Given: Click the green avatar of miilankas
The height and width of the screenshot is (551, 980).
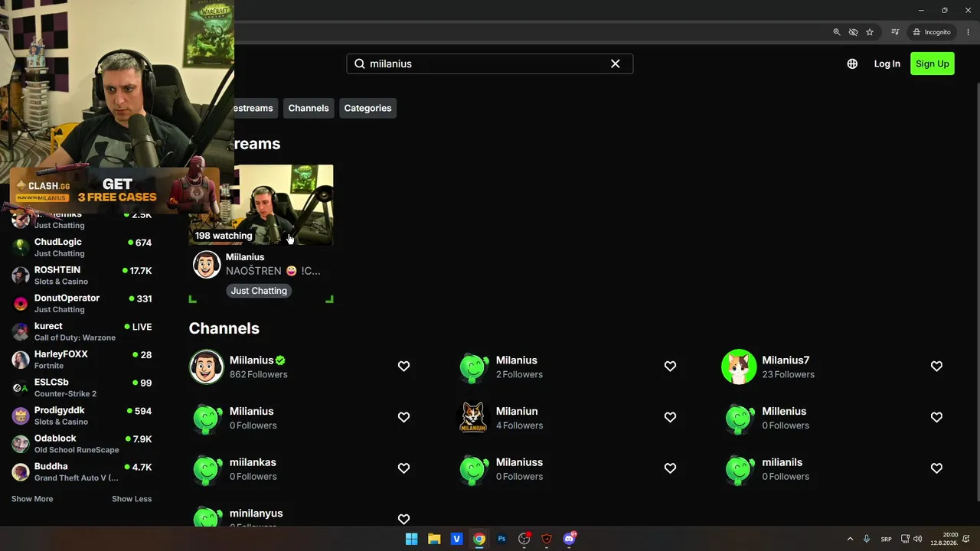Looking at the screenshot, I should pos(207,469).
